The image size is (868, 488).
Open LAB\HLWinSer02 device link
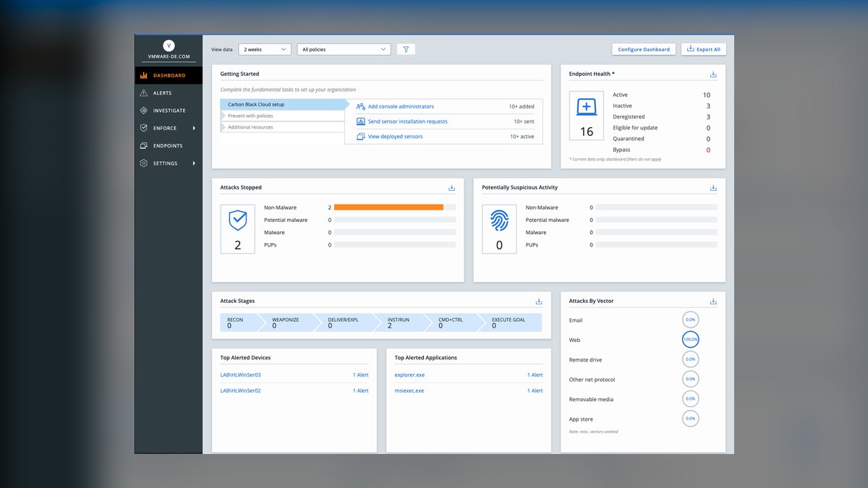pos(240,390)
